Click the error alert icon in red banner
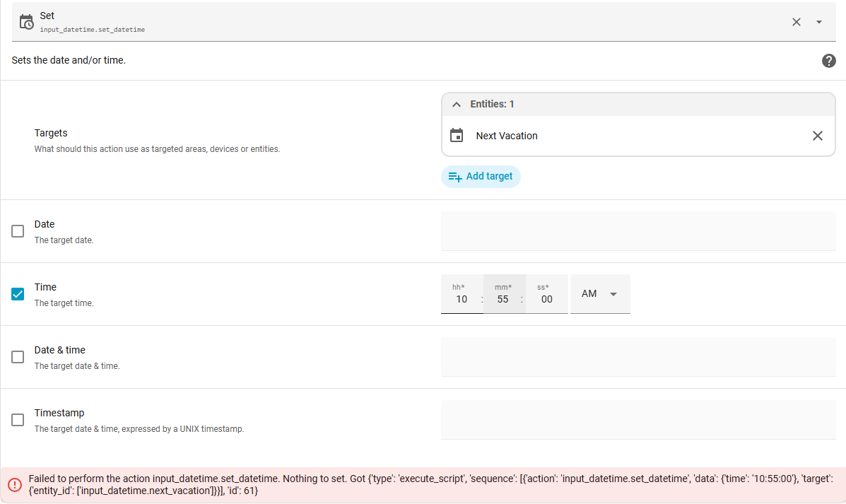The height and width of the screenshot is (504, 846). [14, 485]
